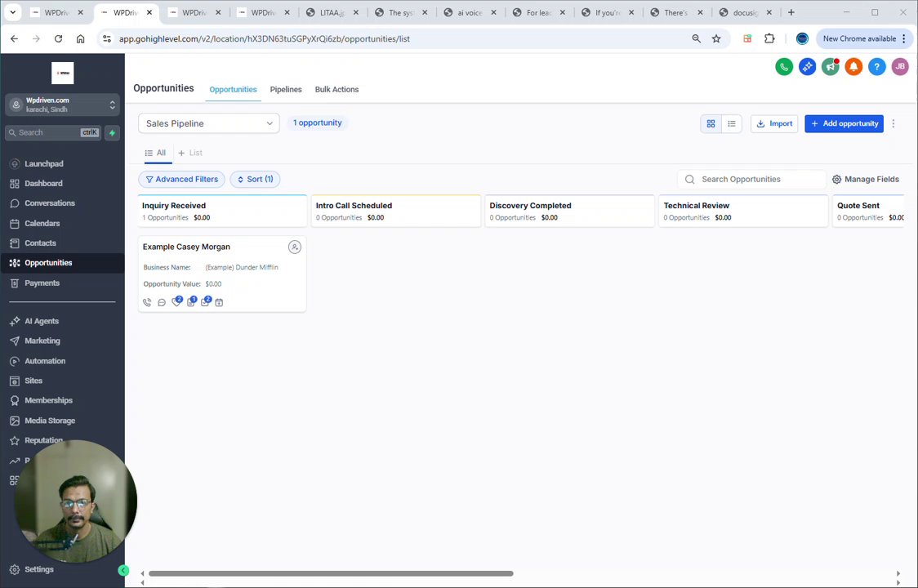Add a new smart List tab

190,153
